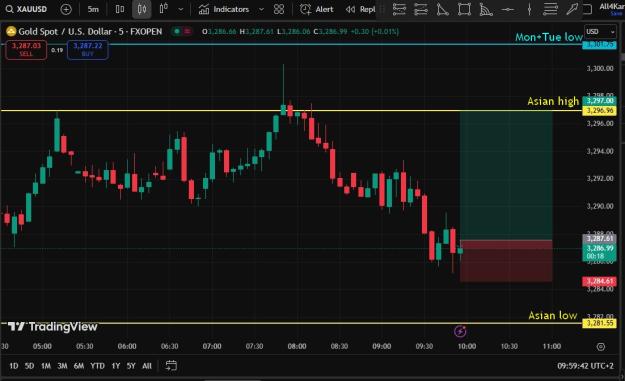This screenshot has height=381, width=625.
Task: Click the C3,286.99 close value in legend
Action: [x=330, y=31]
